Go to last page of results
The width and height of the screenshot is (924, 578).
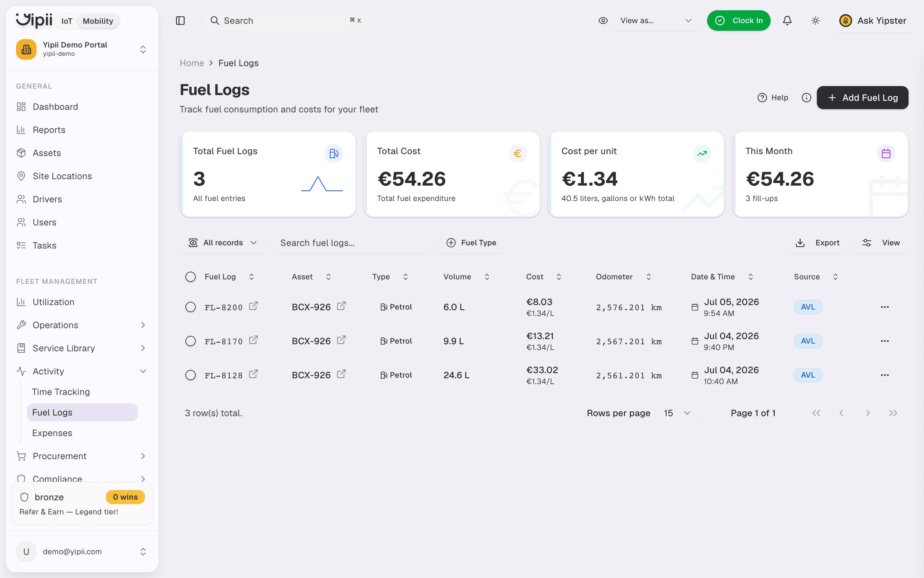coord(893,413)
